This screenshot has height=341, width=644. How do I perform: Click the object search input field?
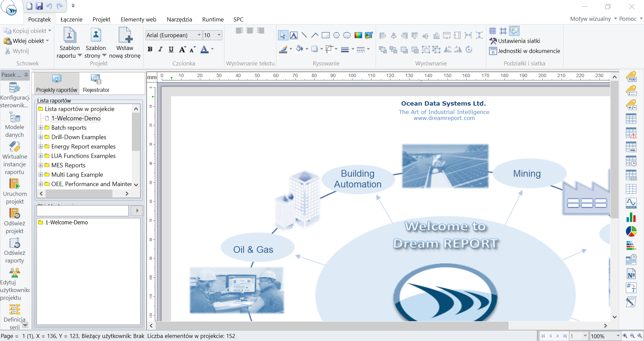coord(83,211)
